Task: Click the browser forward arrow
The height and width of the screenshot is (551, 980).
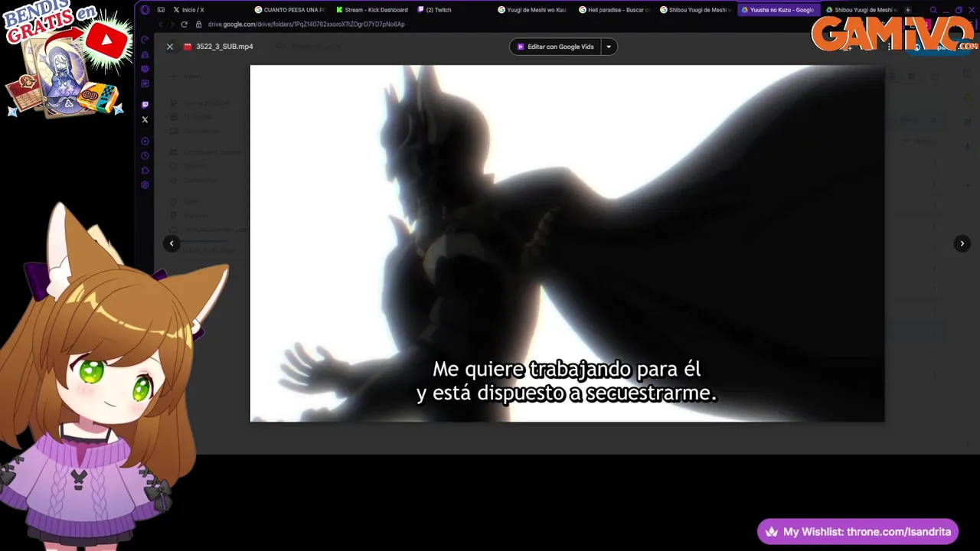Action: pyautogui.click(x=172, y=24)
